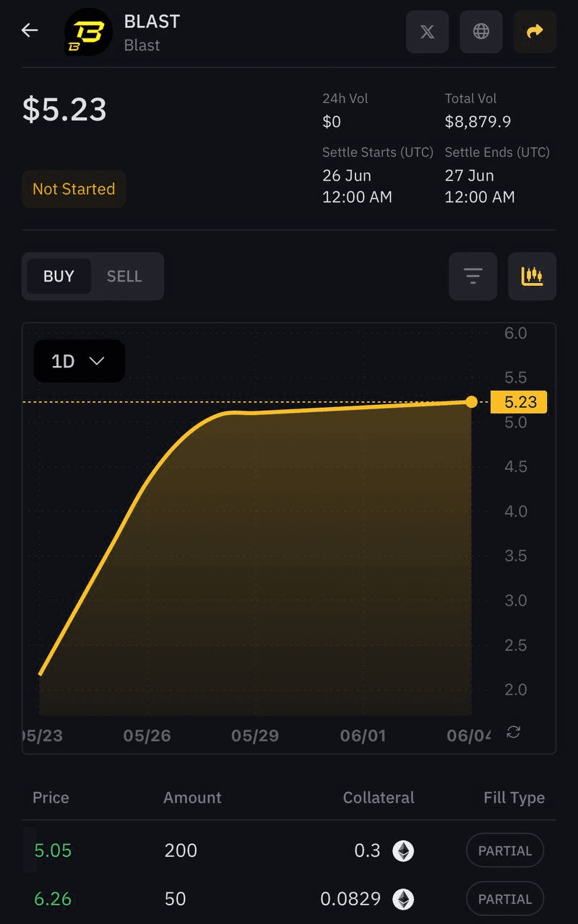
Task: Click the 5.23 price marker on the chart
Action: point(518,402)
